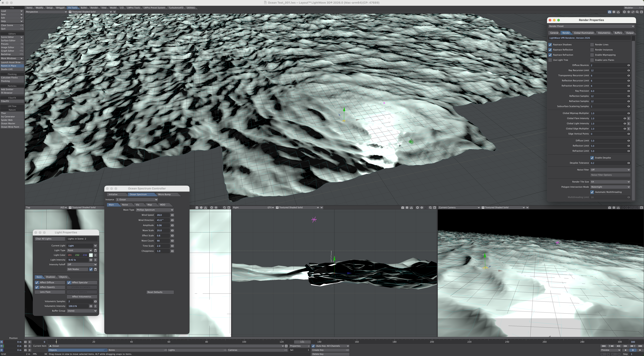
Task: Click the center-target icon in Perspective viewport
Action: point(625,12)
